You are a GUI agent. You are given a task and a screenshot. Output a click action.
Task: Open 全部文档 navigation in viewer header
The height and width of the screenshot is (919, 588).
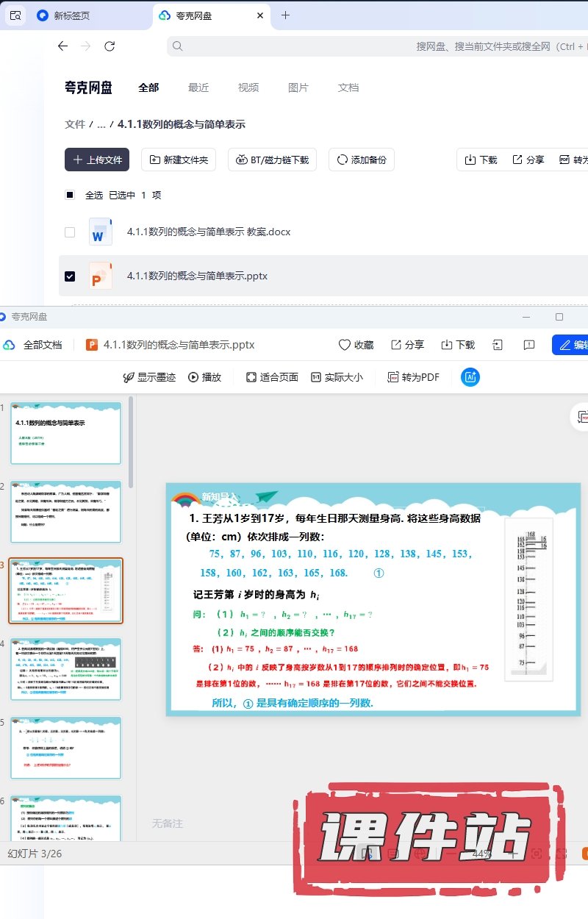point(33,345)
